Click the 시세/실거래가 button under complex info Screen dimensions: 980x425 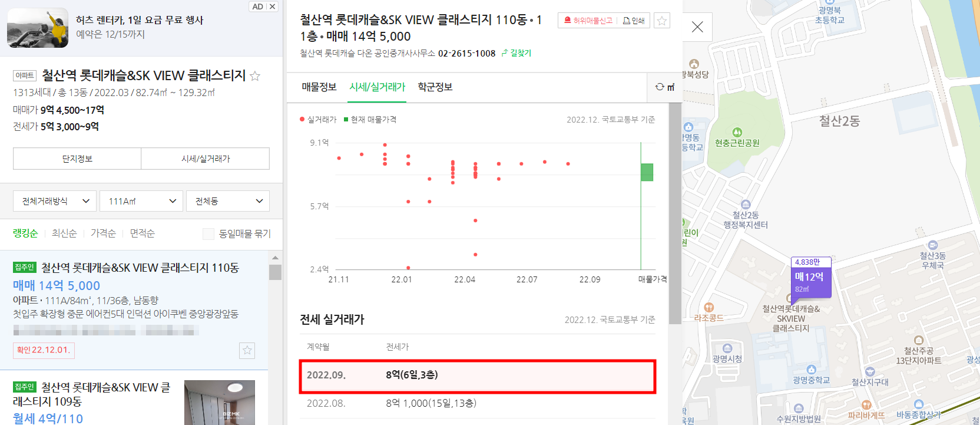click(x=206, y=159)
